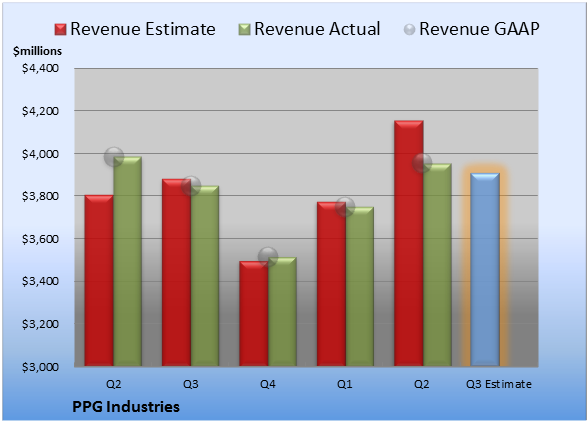The height and width of the screenshot is (422, 588).
Task: Select the green actual bar above Q3
Action: [205, 276]
